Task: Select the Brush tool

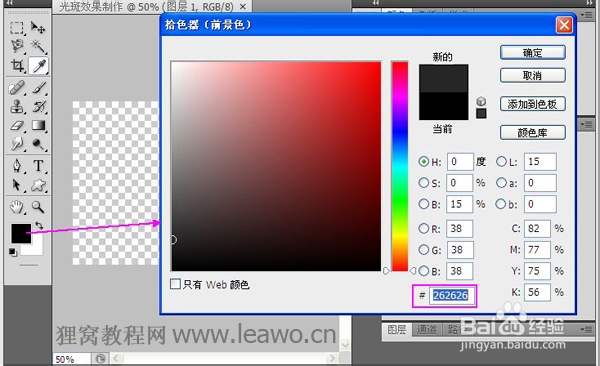Action: tap(39, 88)
